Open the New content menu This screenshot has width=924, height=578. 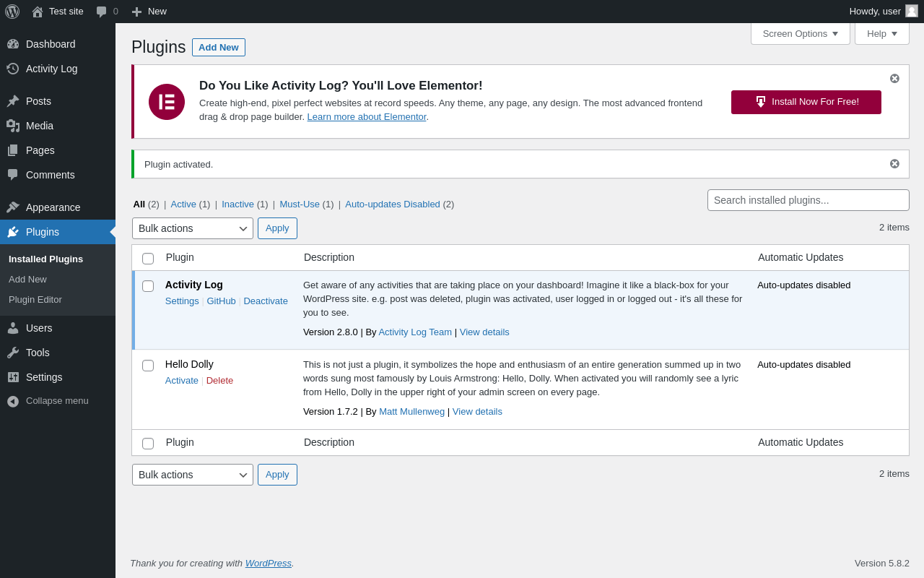click(x=149, y=12)
